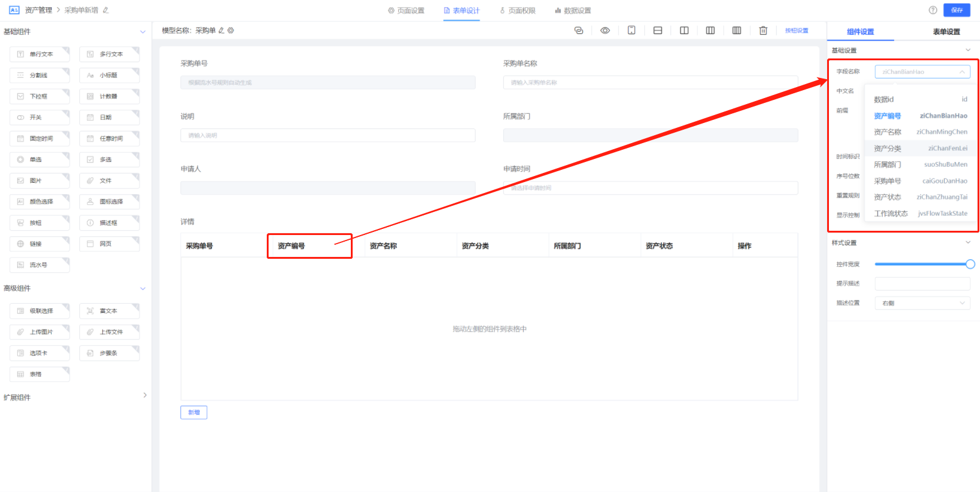Select the four-column layout icon
980x492 pixels.
[x=736, y=30]
